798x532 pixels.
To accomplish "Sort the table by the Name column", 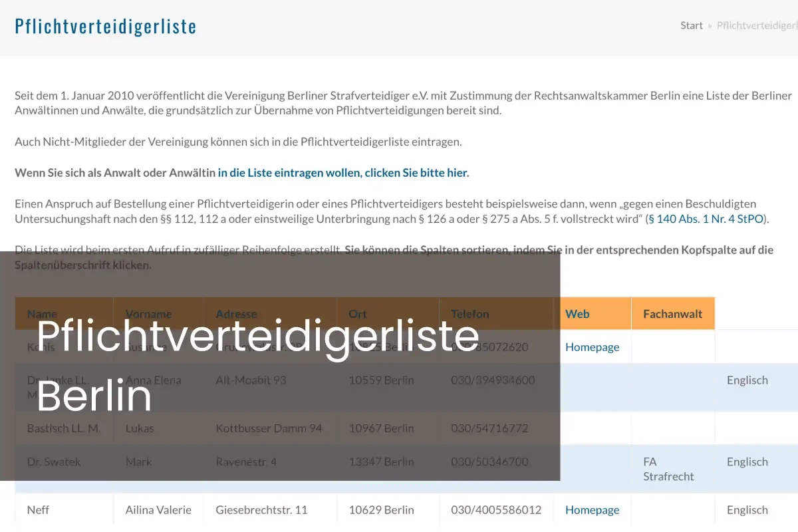I will pos(42,313).
